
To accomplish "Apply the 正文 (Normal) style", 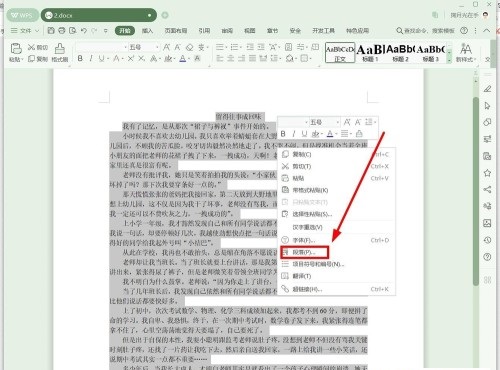I will 340,52.
